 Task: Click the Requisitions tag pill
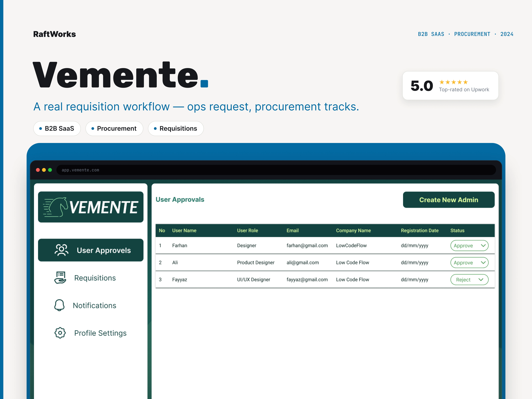pos(176,128)
